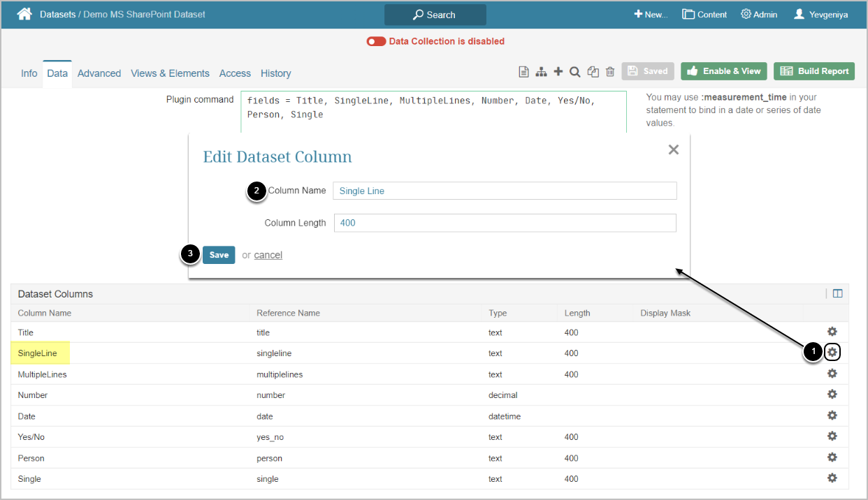Click the home icon in header
Screen dimensions: 868x500
tap(24, 14)
